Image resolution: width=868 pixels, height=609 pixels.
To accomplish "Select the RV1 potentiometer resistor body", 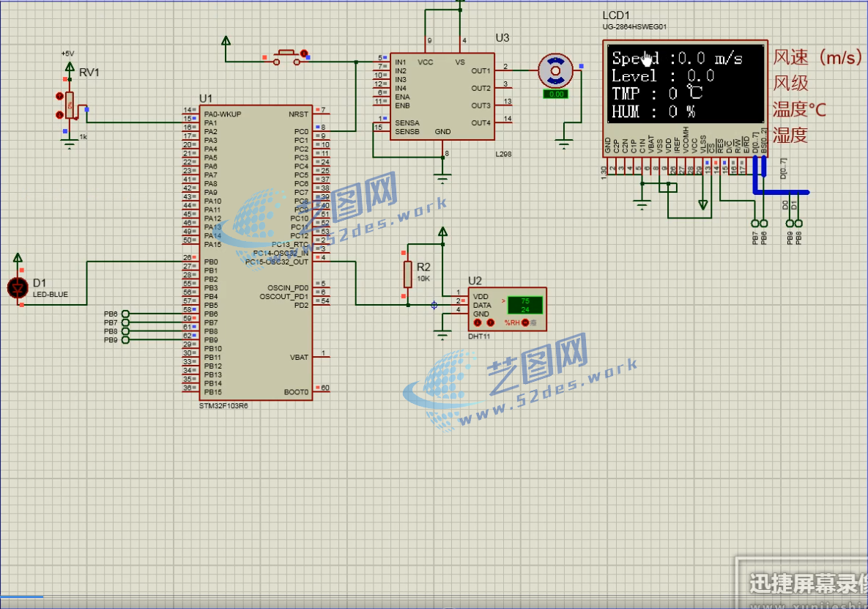I will tap(70, 106).
